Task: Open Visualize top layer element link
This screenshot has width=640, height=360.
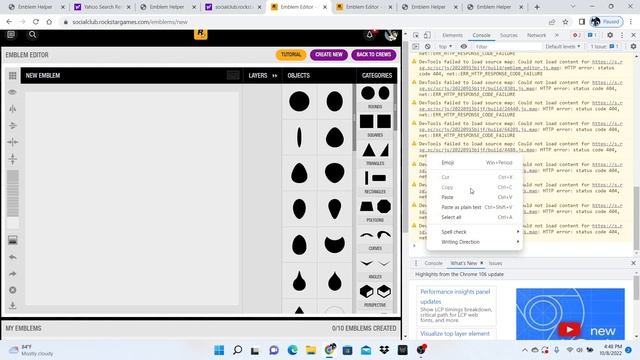Action: [455, 333]
